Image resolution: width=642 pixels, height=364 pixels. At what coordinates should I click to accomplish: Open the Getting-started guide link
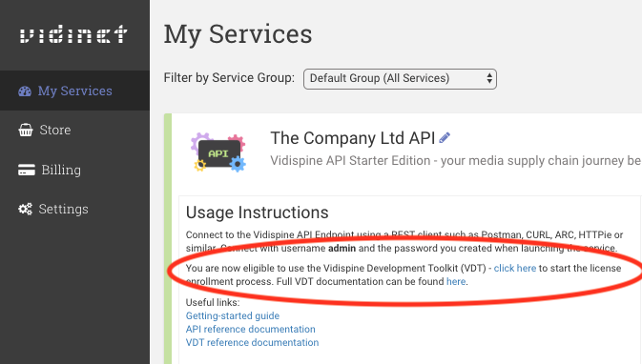[233, 315]
